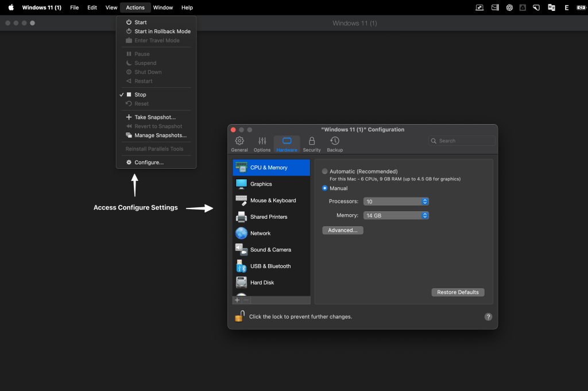
Task: Open the General settings tab icon
Action: (x=239, y=141)
